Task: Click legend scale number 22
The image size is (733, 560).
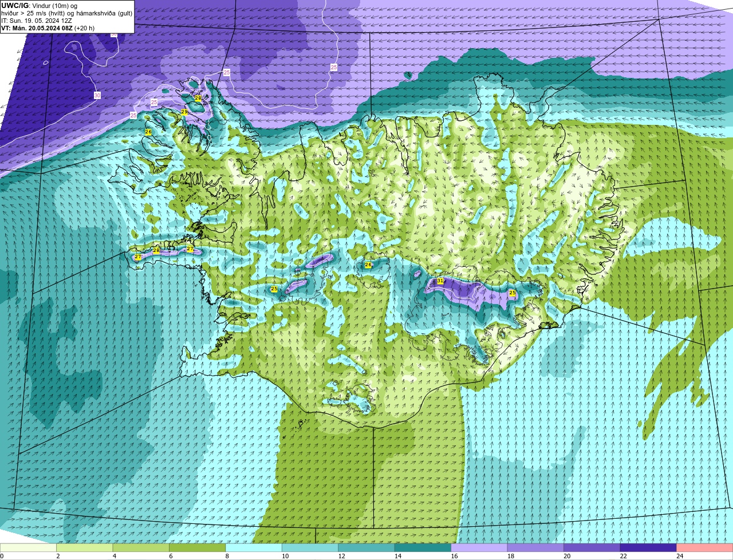Action: [x=622, y=555]
